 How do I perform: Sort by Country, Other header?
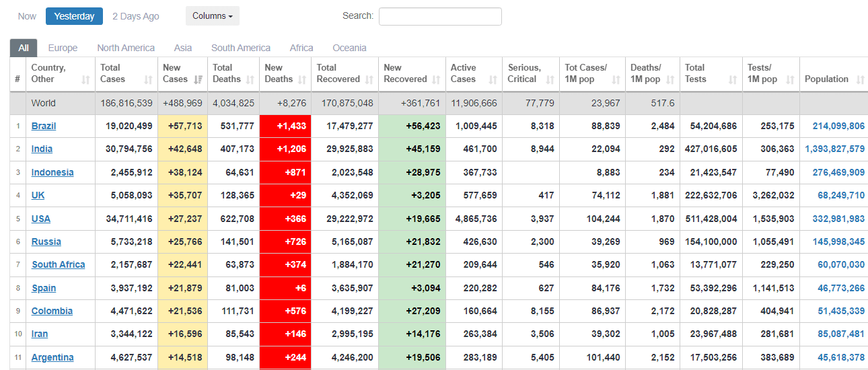[x=48, y=73]
